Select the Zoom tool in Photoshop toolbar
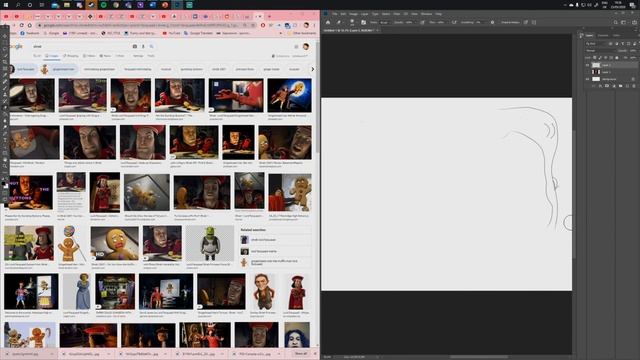This screenshot has height=360, width=640. tap(5, 167)
